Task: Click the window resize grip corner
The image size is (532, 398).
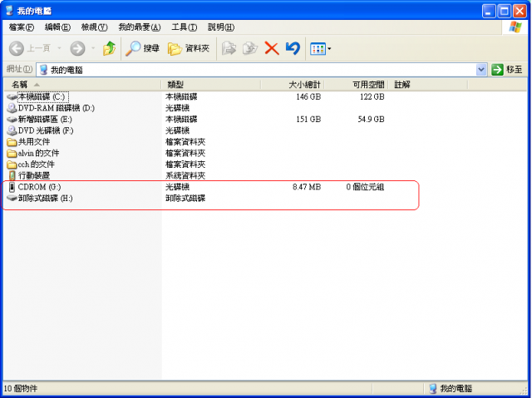Action: (525, 391)
